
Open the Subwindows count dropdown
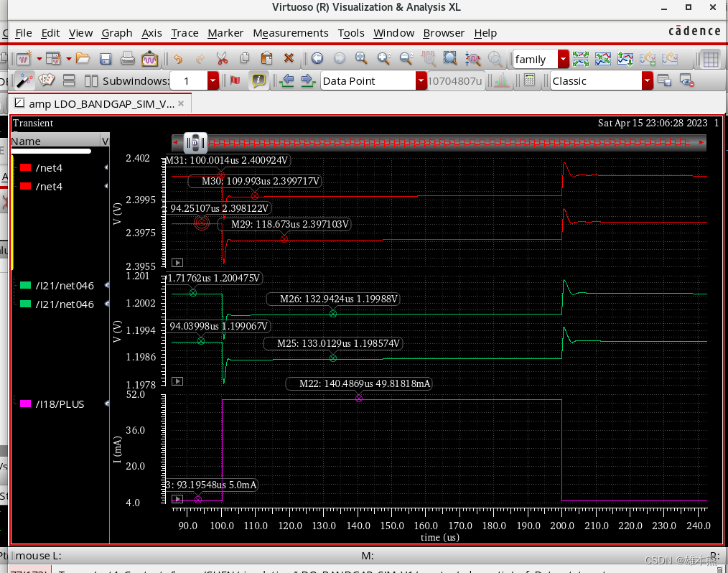(213, 81)
